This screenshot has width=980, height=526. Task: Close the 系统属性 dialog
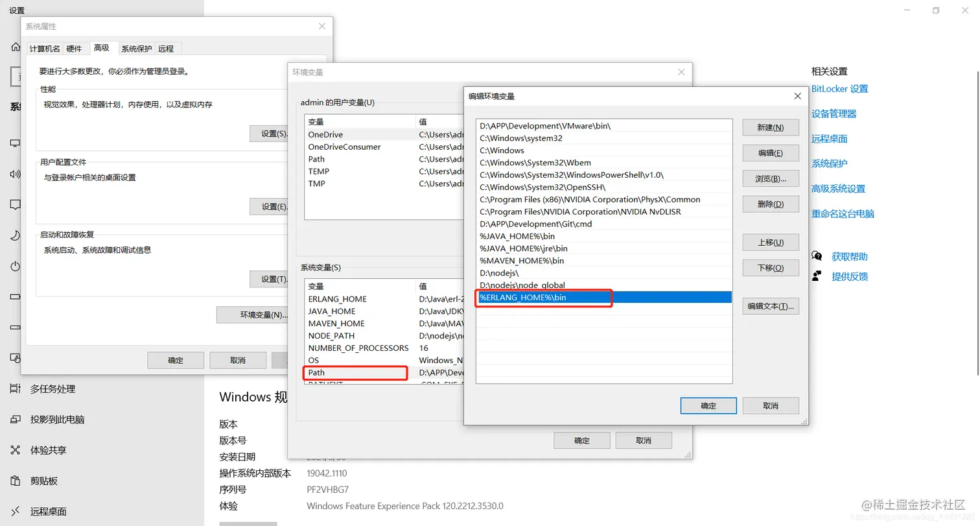pos(322,26)
